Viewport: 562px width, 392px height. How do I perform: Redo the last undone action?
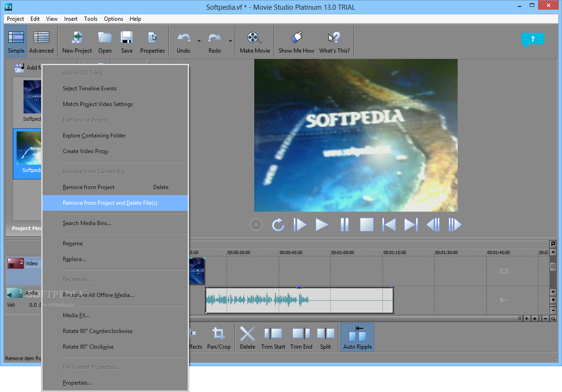pos(215,41)
